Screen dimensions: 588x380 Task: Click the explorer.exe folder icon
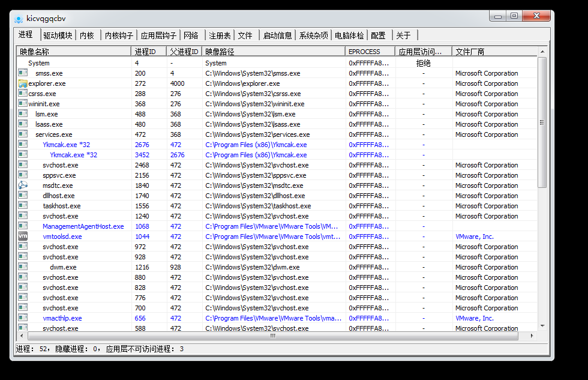tap(23, 83)
